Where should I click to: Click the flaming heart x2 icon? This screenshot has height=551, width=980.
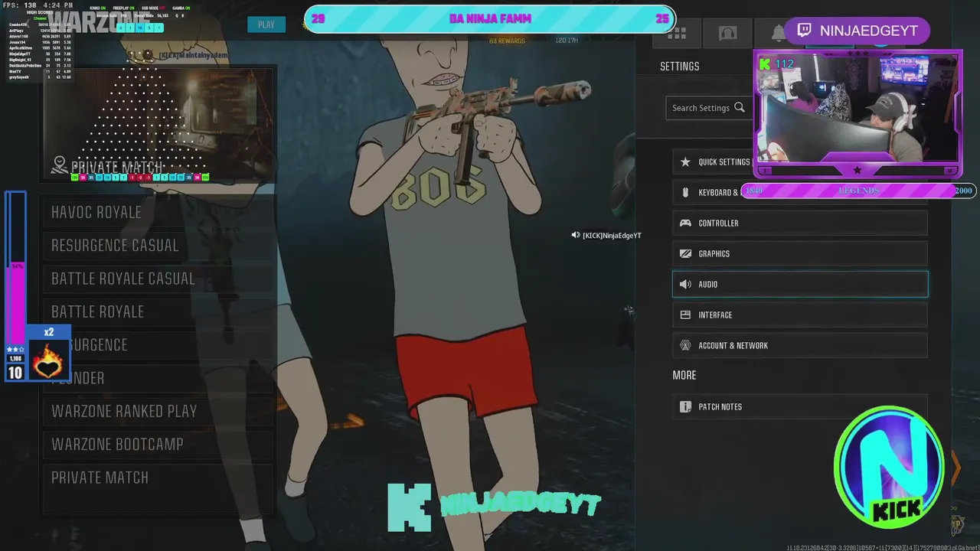coord(49,360)
